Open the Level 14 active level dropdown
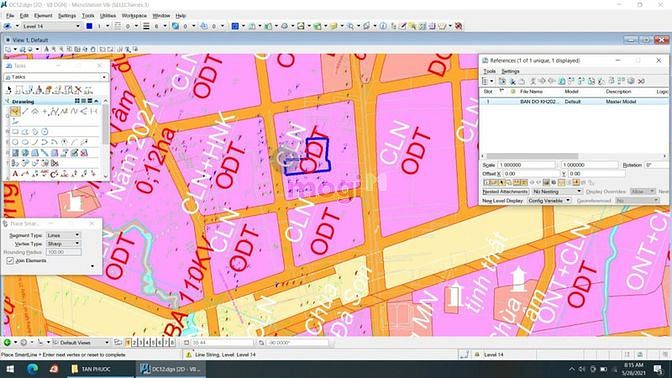The width and height of the screenshot is (672, 378). coord(51,26)
